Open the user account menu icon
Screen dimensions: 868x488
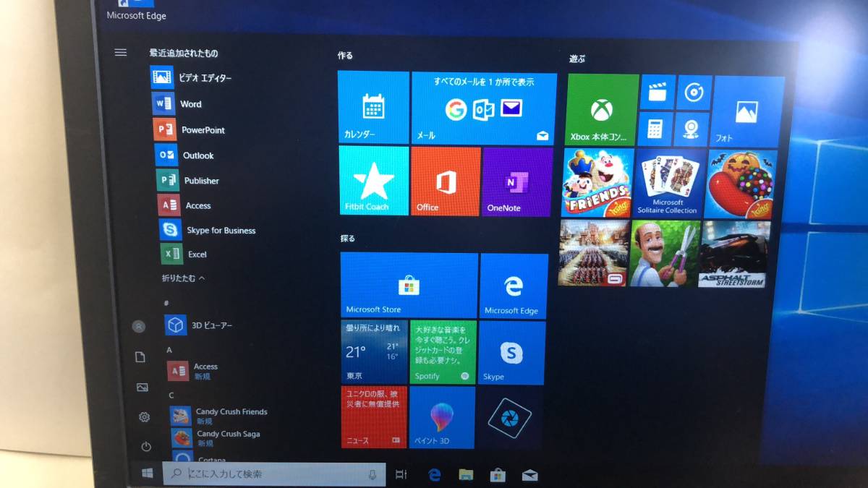click(x=138, y=326)
